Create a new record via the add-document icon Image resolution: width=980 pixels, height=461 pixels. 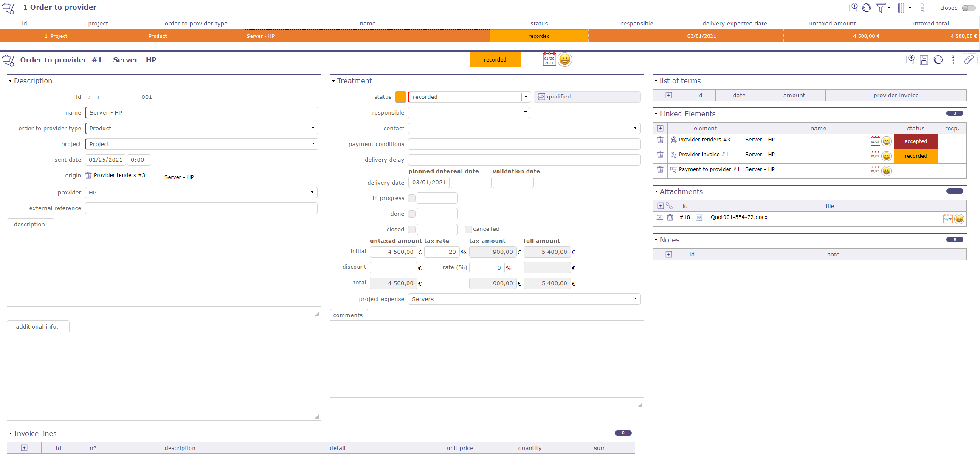tap(910, 60)
